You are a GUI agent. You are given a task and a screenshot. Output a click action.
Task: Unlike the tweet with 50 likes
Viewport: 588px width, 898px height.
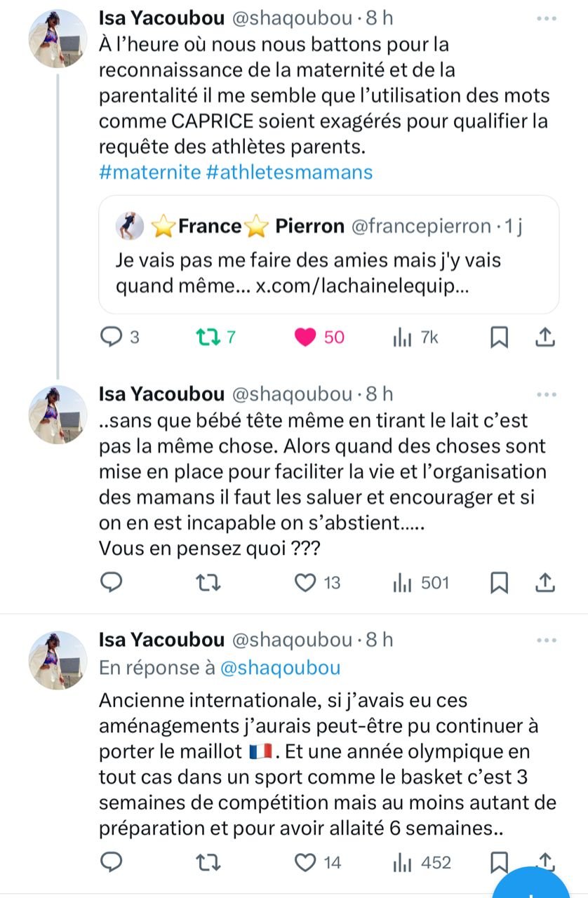coord(305,337)
